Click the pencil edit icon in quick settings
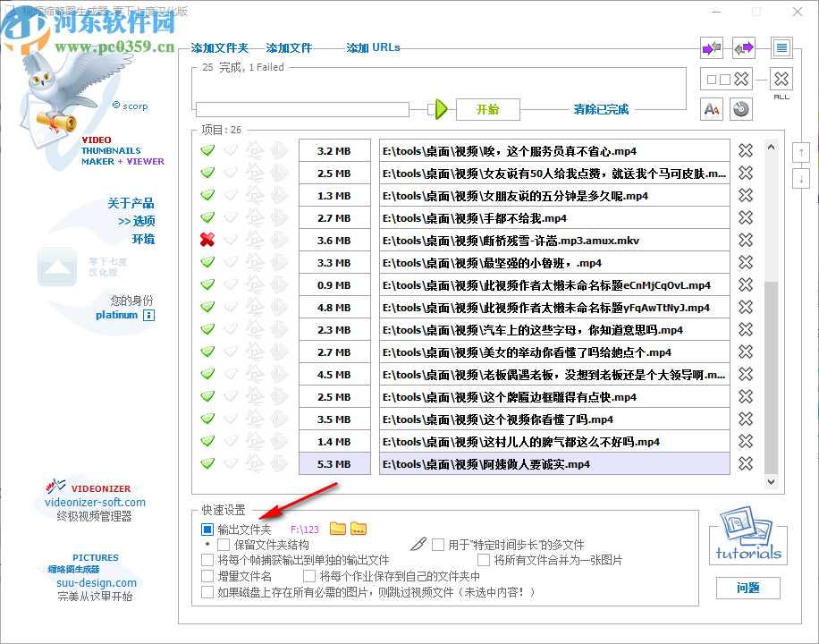The image size is (819, 644). 418,544
